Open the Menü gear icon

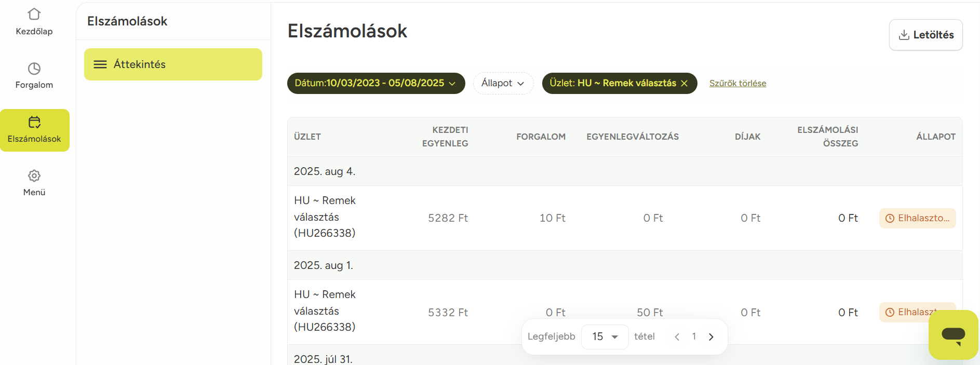coord(34,176)
